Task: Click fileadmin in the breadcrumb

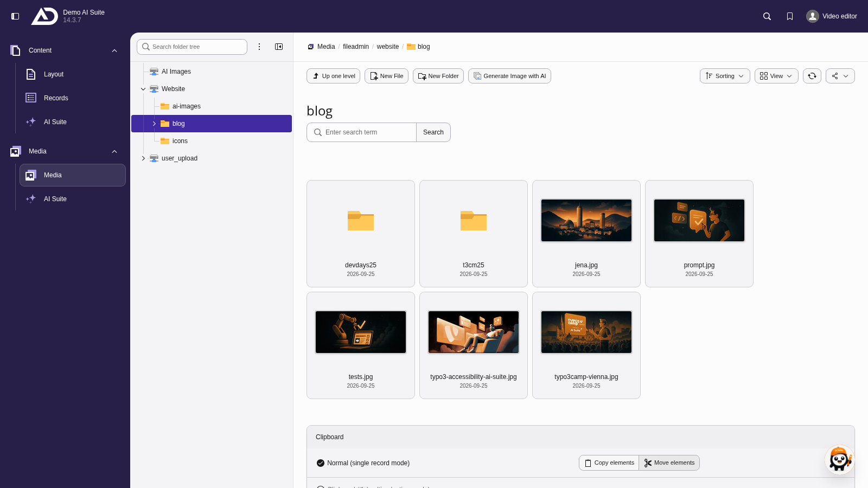Action: 356,47
